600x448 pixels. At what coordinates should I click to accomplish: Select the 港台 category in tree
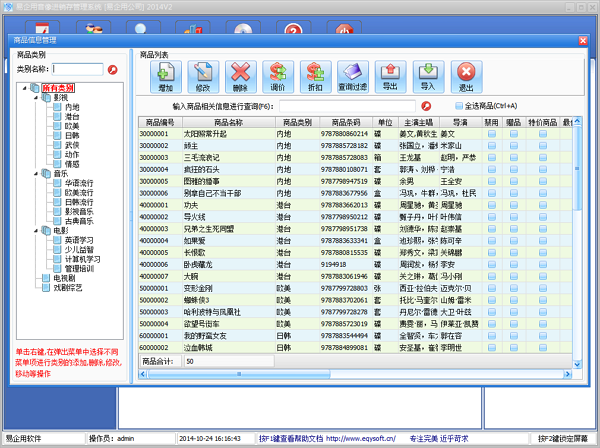72,117
